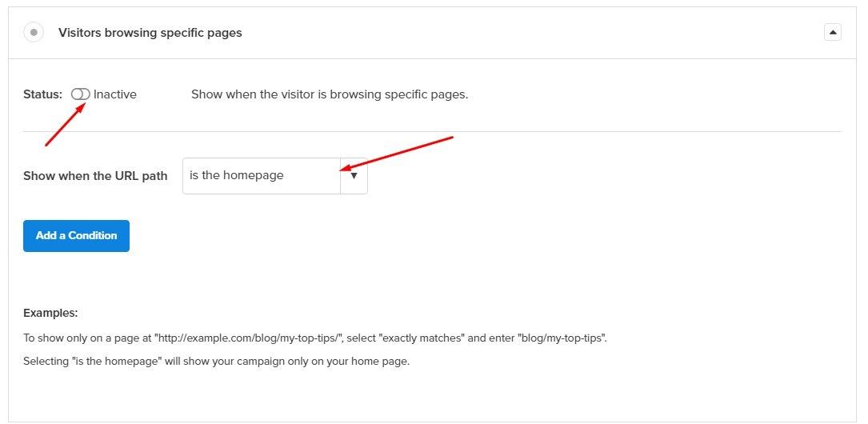
Task: Collapse the Visitors browsing specific pages panel
Action: pyautogui.click(x=833, y=32)
